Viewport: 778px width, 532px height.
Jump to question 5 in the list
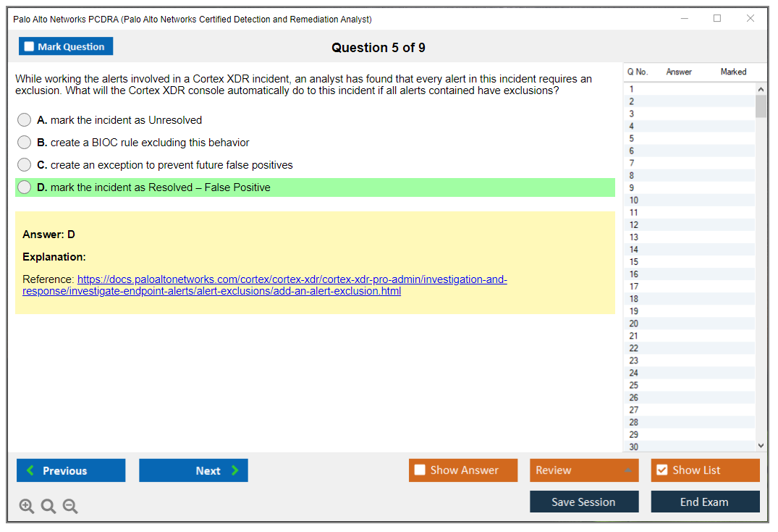632,138
